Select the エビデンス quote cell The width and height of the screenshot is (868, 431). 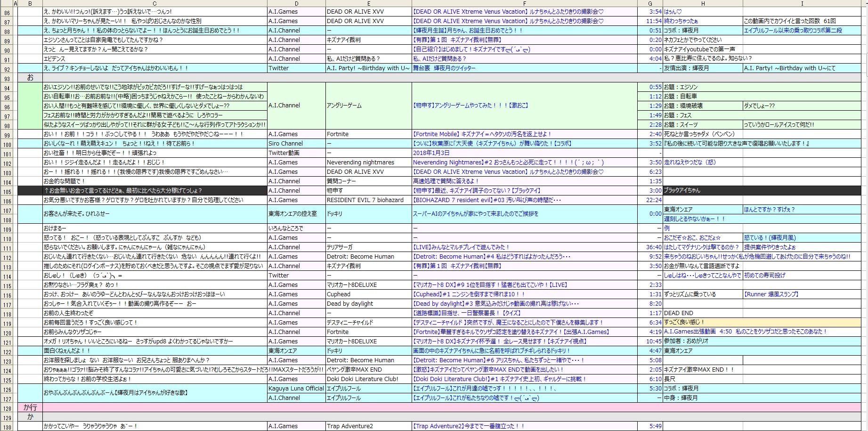tap(154, 59)
